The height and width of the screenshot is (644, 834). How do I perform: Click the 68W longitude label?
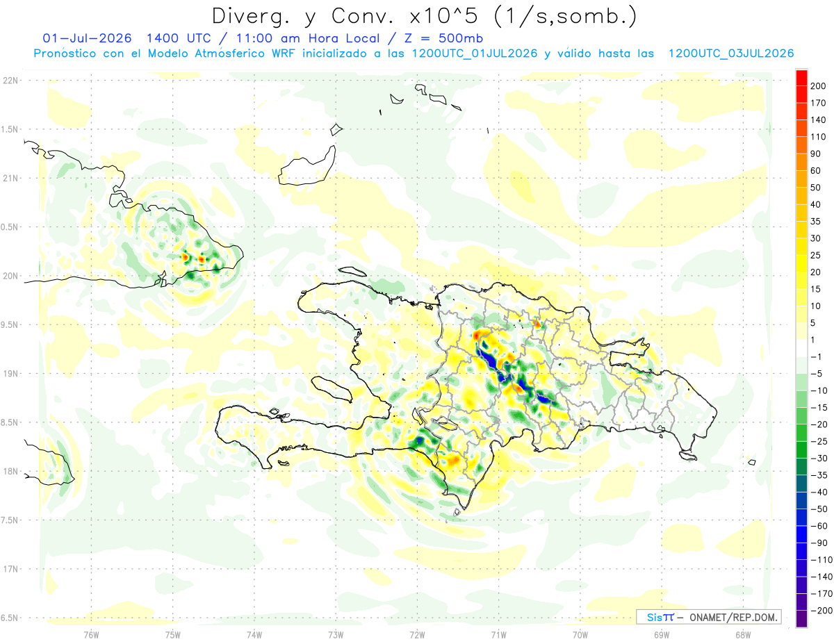tap(743, 634)
